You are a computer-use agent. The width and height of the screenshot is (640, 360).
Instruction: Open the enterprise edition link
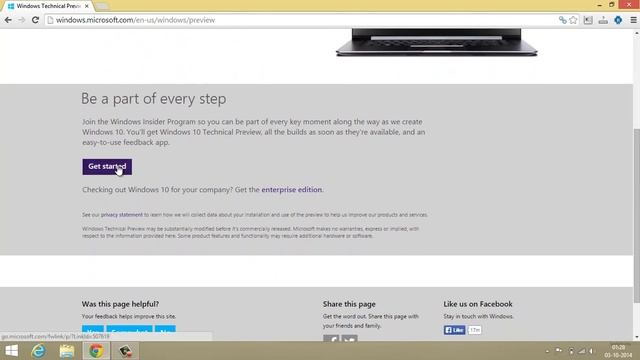(x=292, y=189)
